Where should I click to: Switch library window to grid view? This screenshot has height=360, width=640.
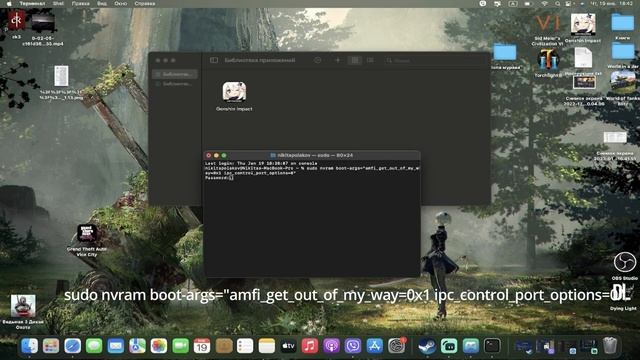pyautogui.click(x=355, y=60)
